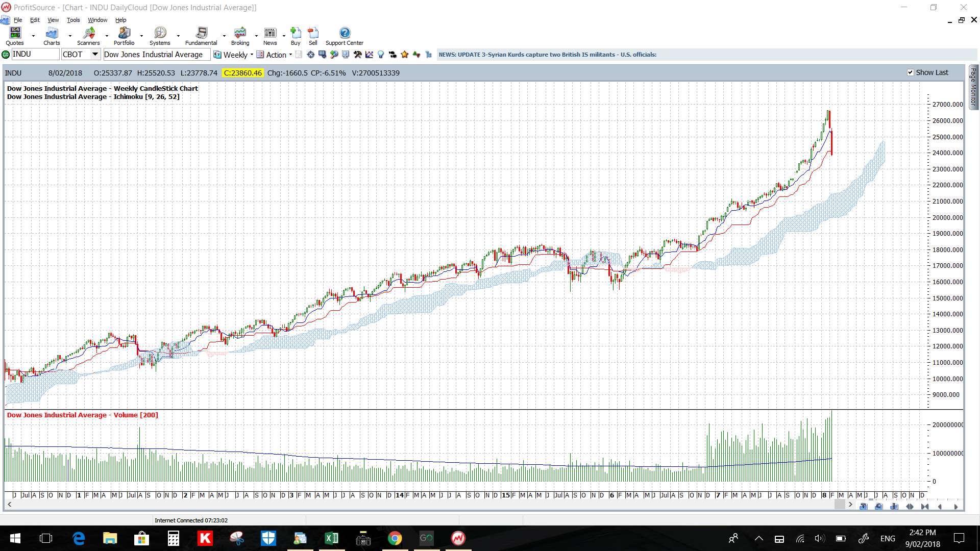The image size is (980, 551).
Task: Click the shift chart right arrow icon
Action: point(955,507)
